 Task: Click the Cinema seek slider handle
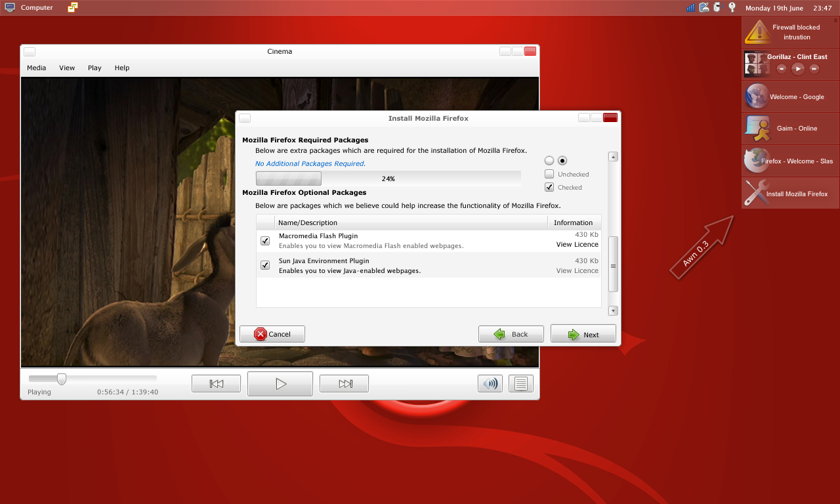click(x=62, y=379)
